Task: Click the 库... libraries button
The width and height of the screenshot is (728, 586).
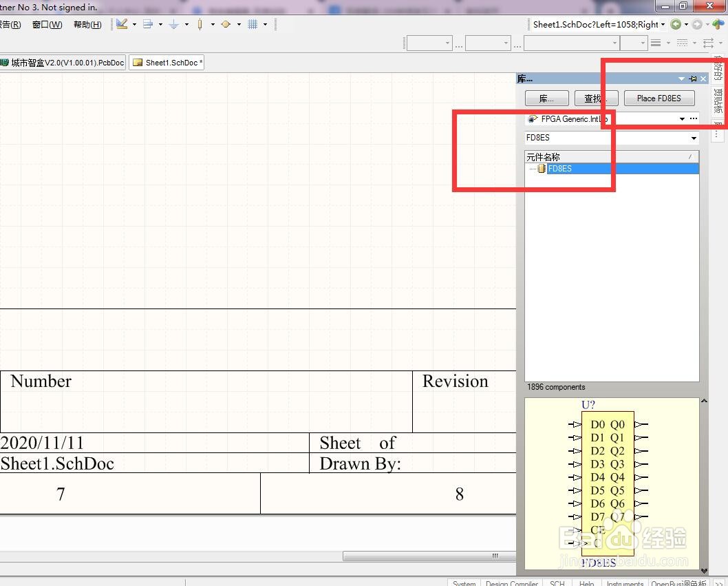Action: coord(546,98)
